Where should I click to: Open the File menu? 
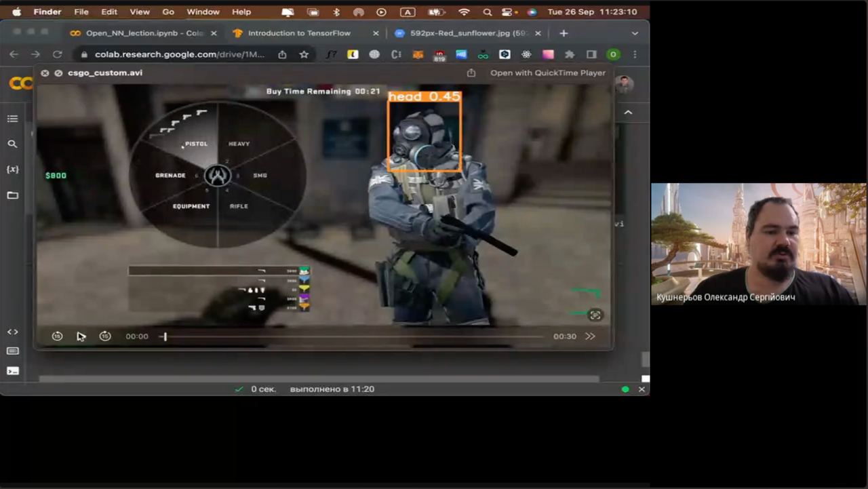[x=81, y=12]
